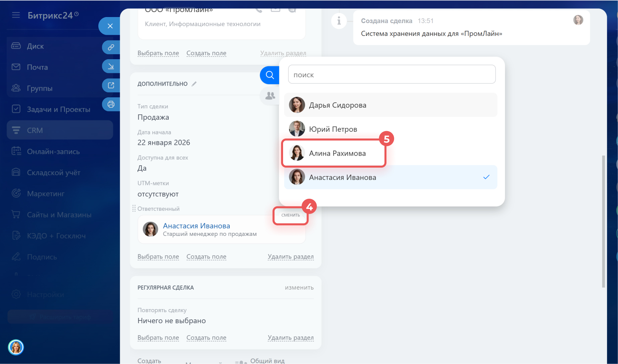Screen dimensions: 618x364
Task: Open CRM in the left sidebar
Action: point(35,130)
